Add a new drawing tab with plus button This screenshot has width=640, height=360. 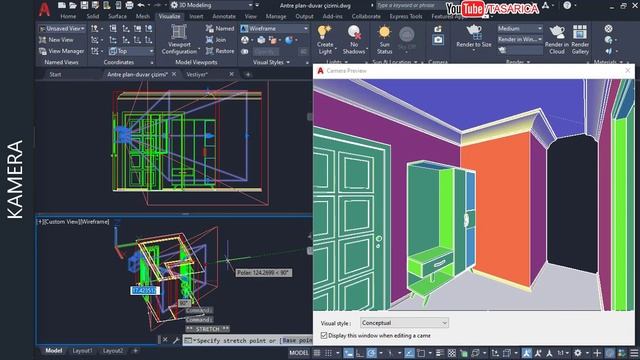[x=248, y=75]
